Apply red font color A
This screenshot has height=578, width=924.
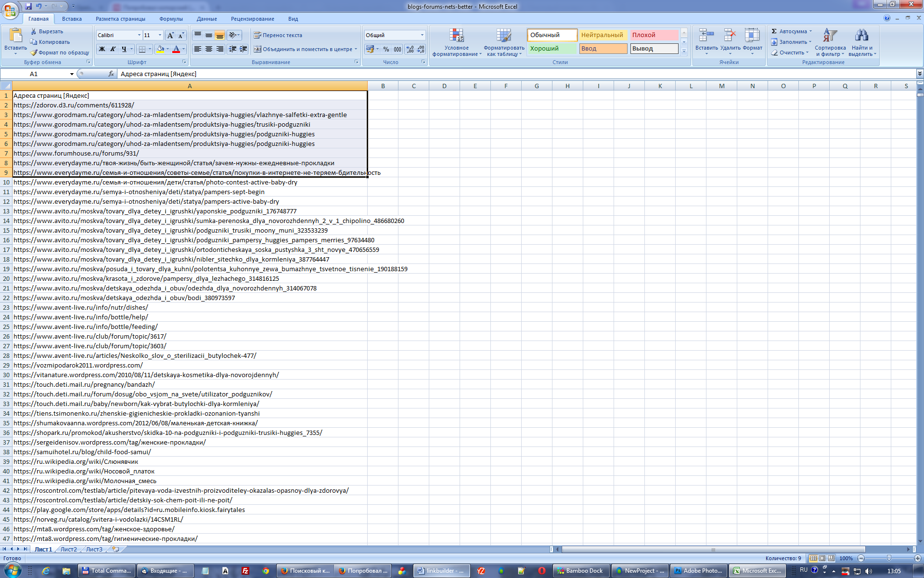pos(176,49)
